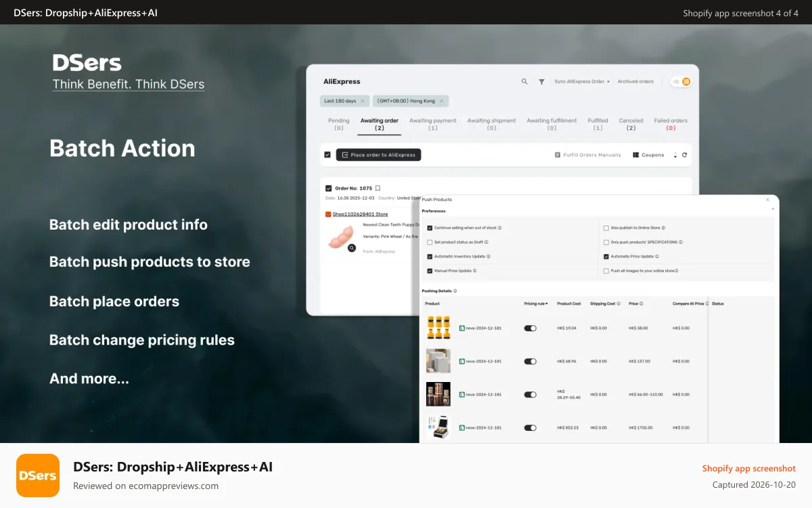Click Fulfill Orders Manually
Image resolution: width=812 pixels, height=508 pixels.
(588, 155)
